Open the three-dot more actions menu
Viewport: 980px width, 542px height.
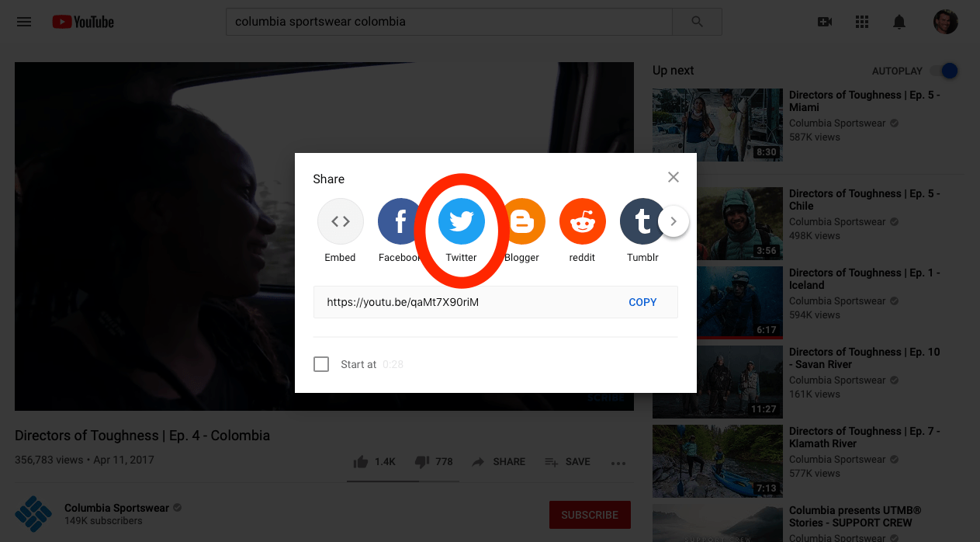618,463
